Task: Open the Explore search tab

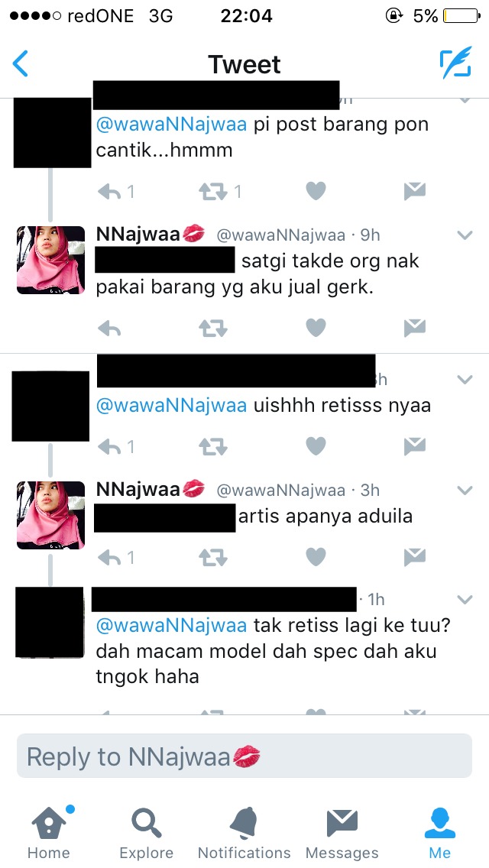Action: pyautogui.click(x=146, y=833)
